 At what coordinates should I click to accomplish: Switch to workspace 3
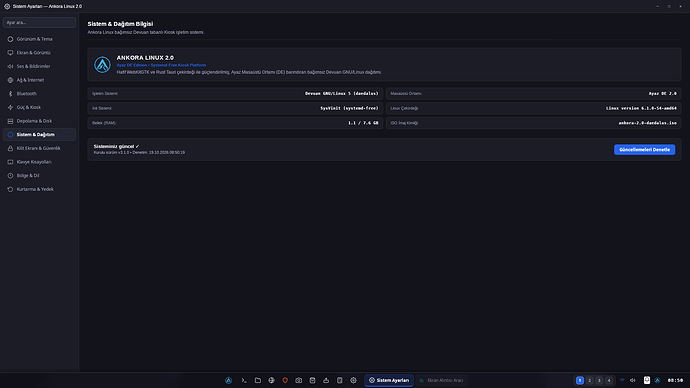pos(599,381)
